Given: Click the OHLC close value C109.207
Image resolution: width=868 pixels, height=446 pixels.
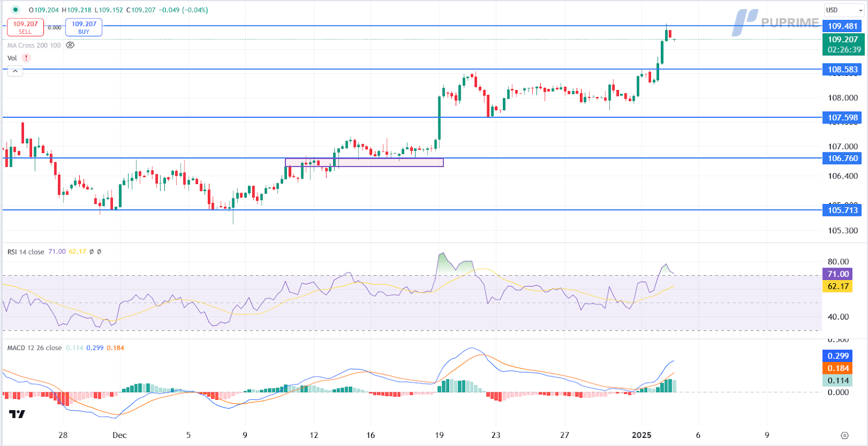Looking at the screenshot, I should (141, 10).
